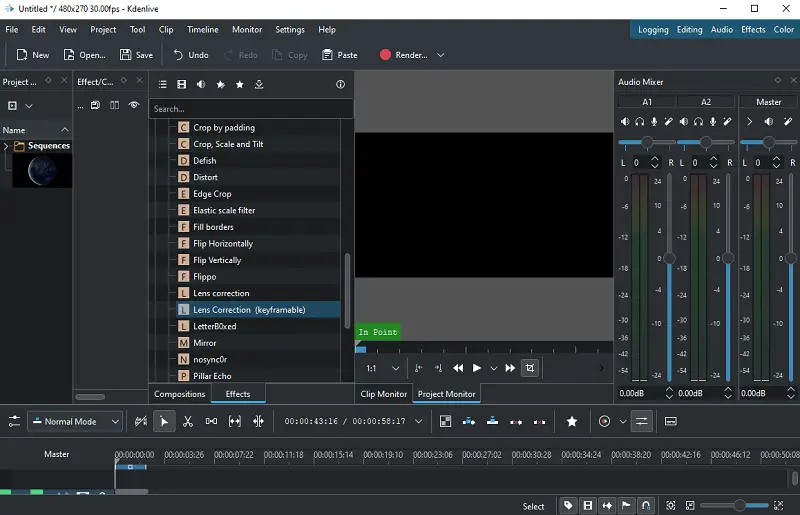Solo track A1 with headphones icon

pyautogui.click(x=640, y=121)
